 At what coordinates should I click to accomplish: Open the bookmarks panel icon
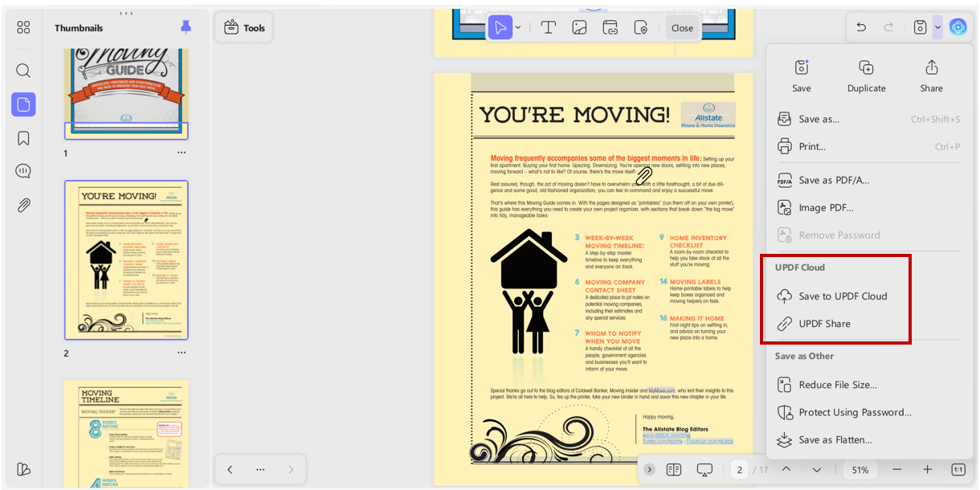(x=23, y=138)
